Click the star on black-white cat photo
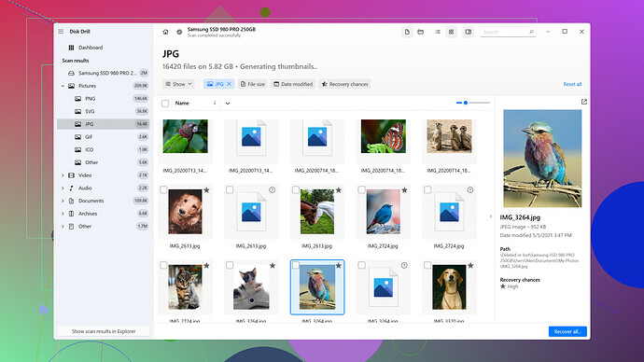This screenshot has height=362, width=644. pos(273,266)
